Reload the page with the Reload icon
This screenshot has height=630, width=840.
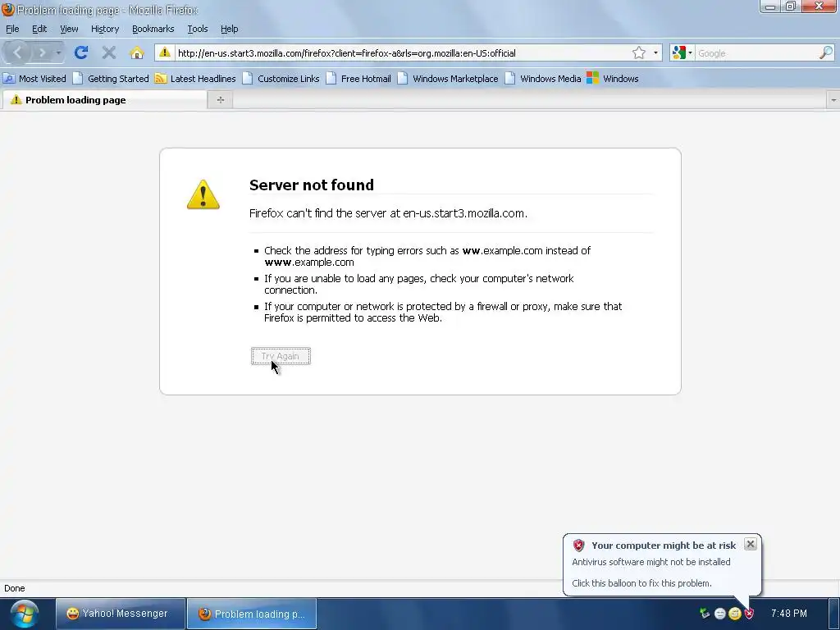[x=81, y=52]
